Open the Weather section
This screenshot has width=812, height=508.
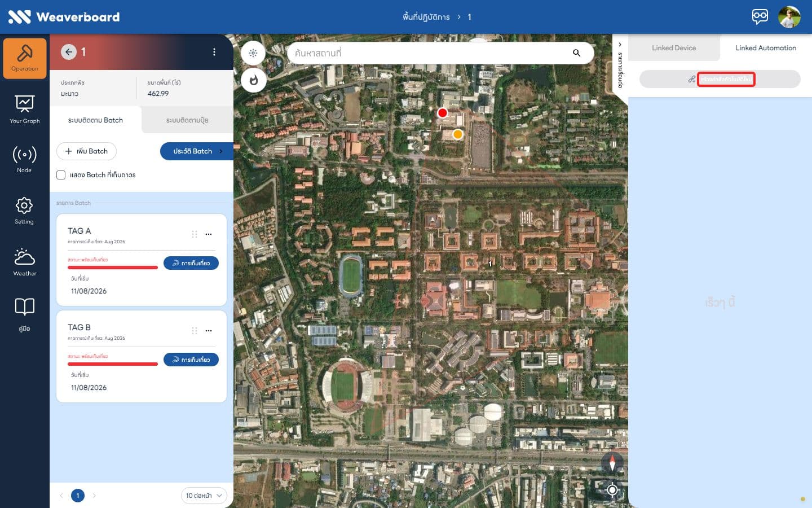(25, 262)
